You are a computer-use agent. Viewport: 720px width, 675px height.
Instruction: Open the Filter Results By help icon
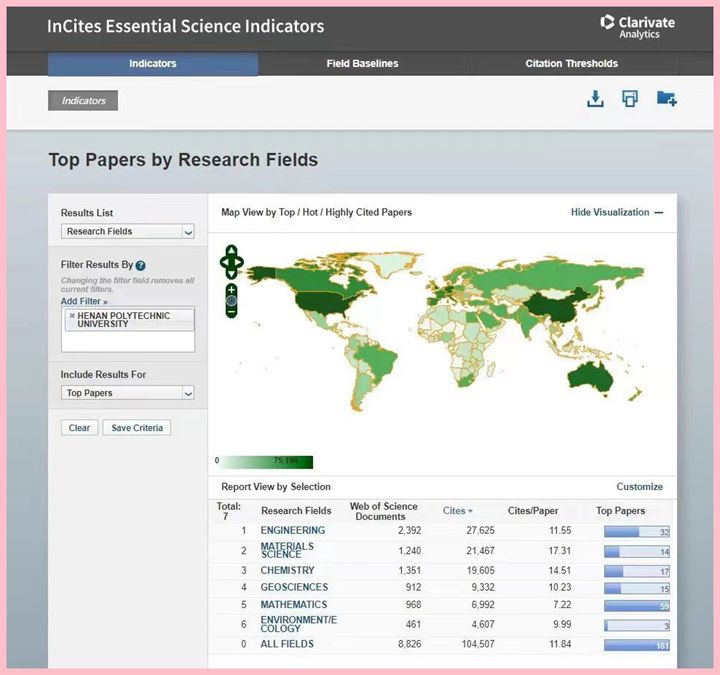click(x=141, y=266)
